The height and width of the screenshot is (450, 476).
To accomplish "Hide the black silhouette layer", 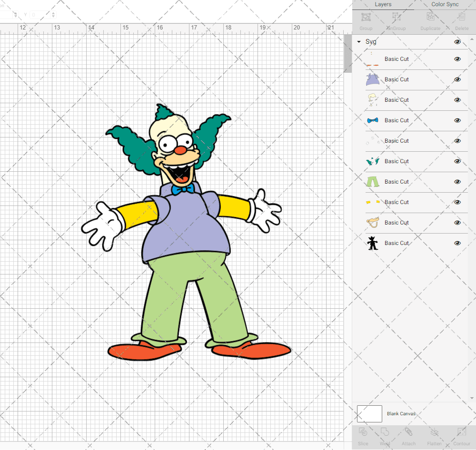I will click(x=457, y=243).
